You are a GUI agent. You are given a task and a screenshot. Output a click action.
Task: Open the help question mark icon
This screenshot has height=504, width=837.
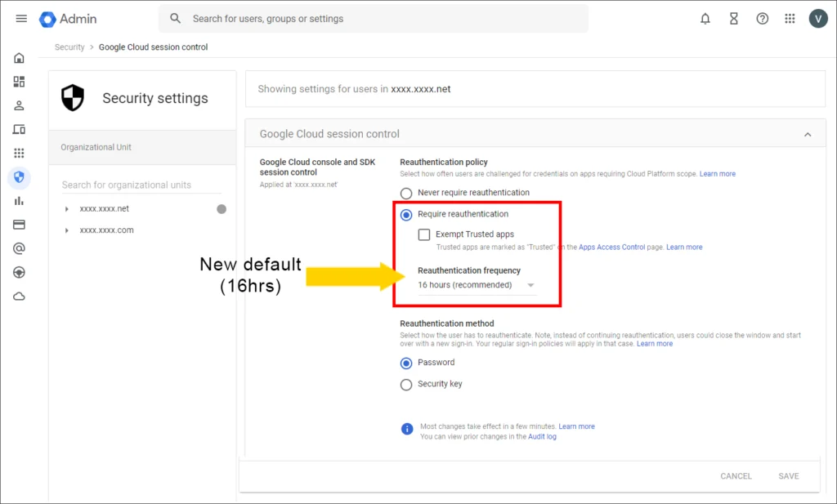(x=762, y=18)
